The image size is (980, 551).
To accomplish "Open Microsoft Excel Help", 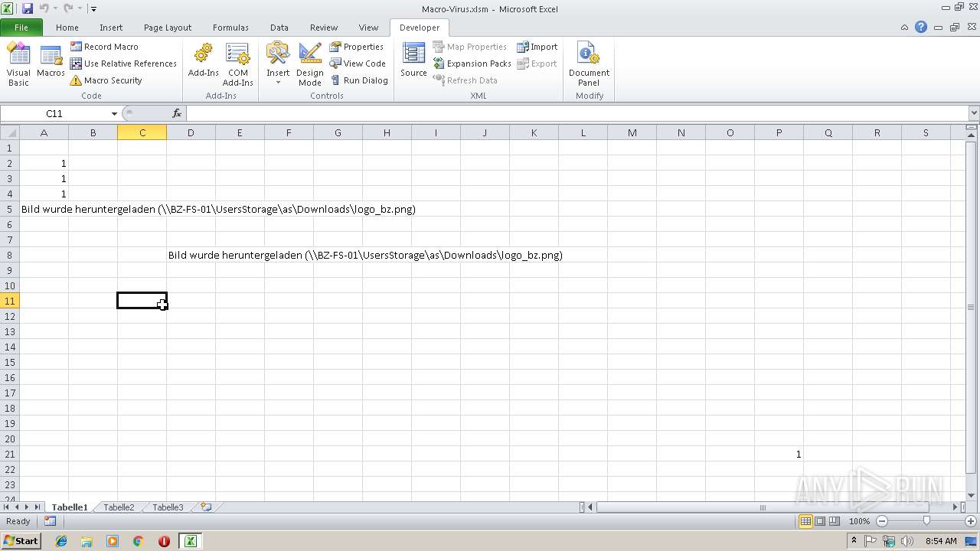I will coord(921,28).
